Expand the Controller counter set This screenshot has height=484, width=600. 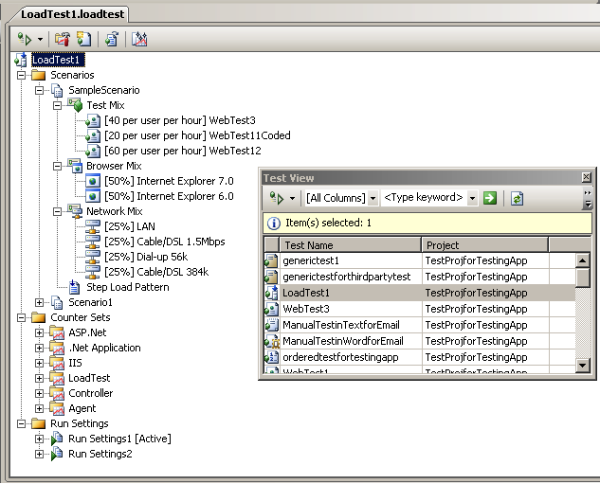39,393
